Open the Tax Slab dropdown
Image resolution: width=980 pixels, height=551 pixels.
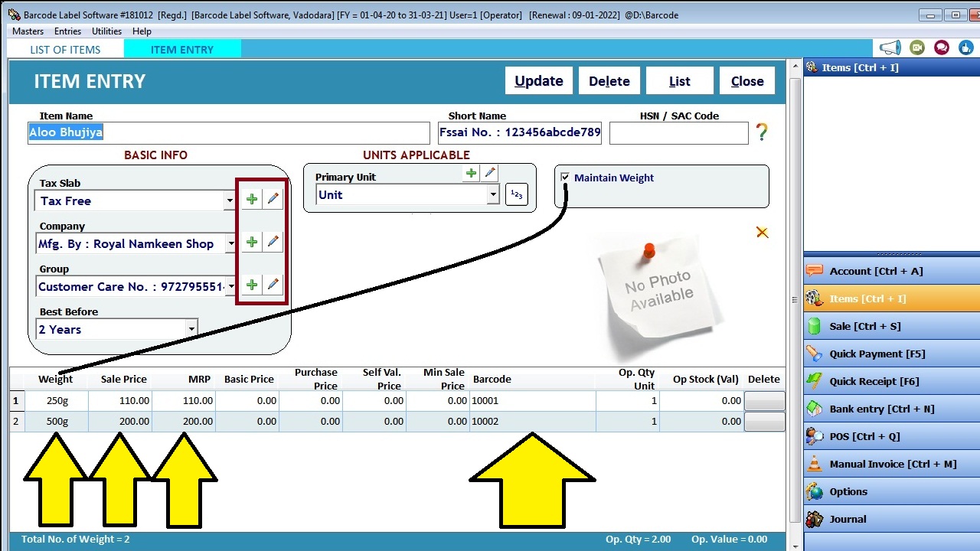click(x=229, y=201)
